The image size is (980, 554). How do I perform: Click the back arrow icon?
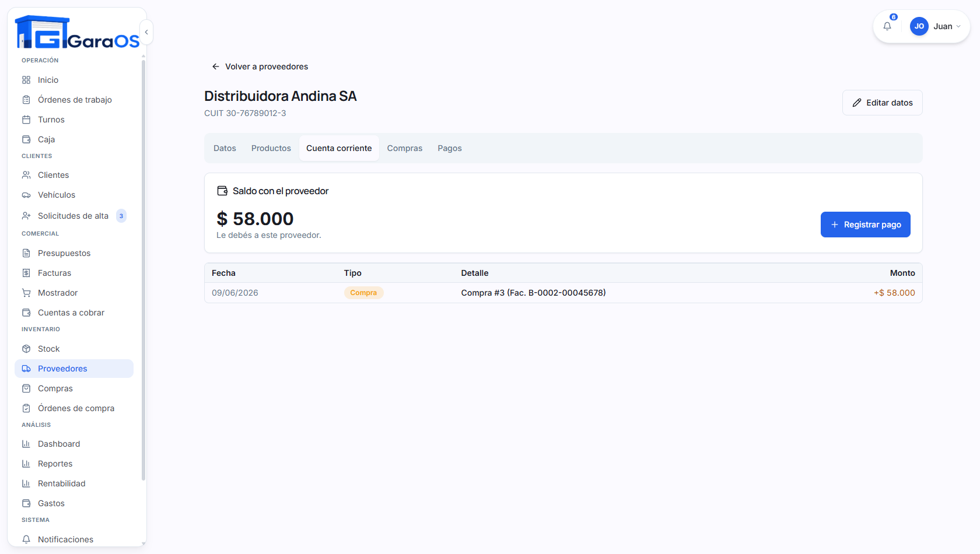216,66
